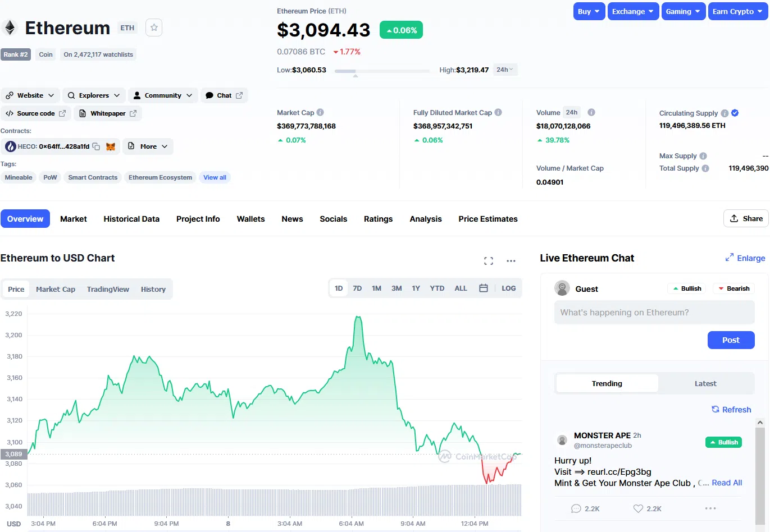Open the Price Estimates tab

tap(488, 219)
